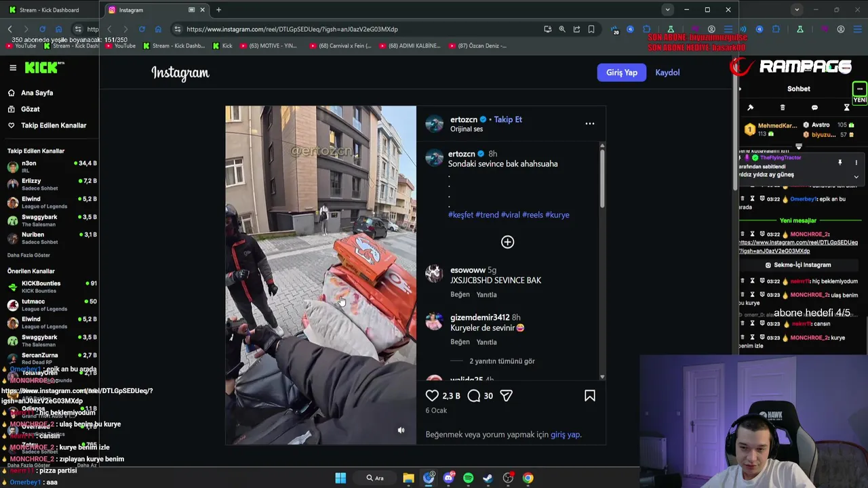The image size is (868, 488).
Task: Open the #kurye hashtag
Action: (x=557, y=215)
